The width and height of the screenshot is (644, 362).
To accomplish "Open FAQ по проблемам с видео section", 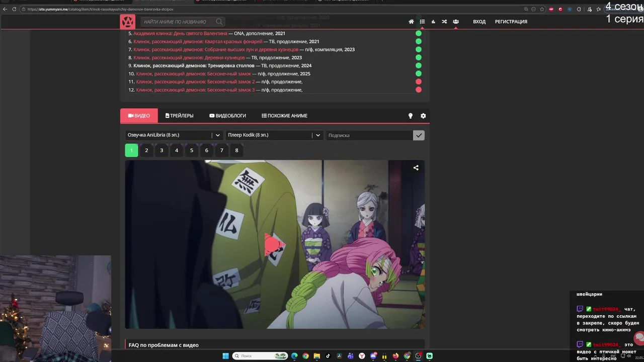I will (x=164, y=345).
